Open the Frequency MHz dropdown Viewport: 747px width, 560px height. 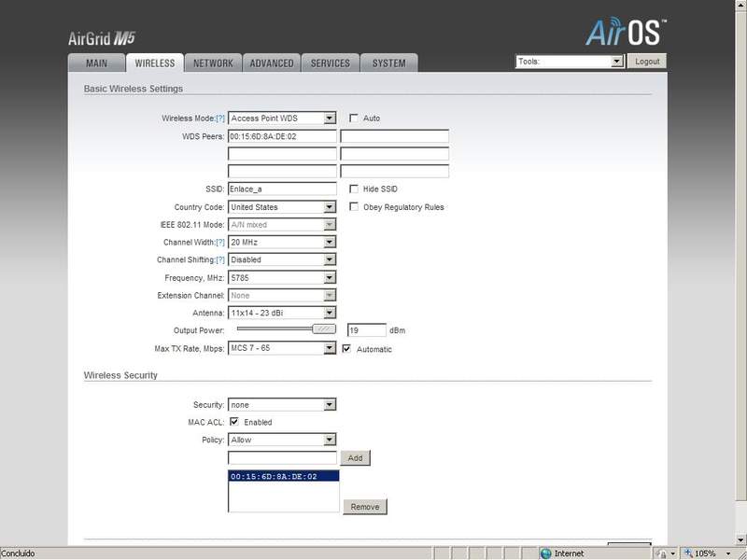pyautogui.click(x=282, y=277)
